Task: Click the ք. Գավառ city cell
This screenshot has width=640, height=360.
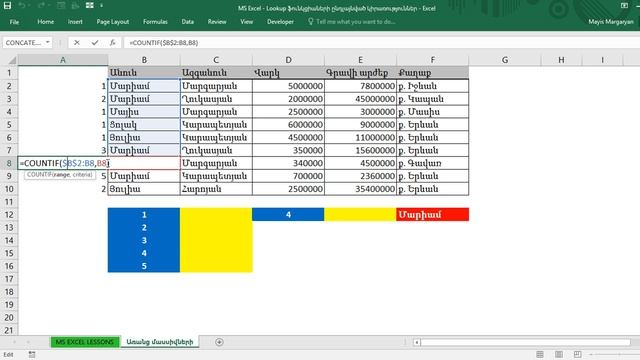Action: [x=433, y=163]
